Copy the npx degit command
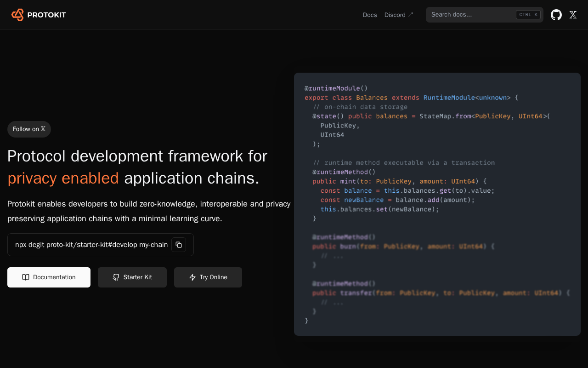 179,245
